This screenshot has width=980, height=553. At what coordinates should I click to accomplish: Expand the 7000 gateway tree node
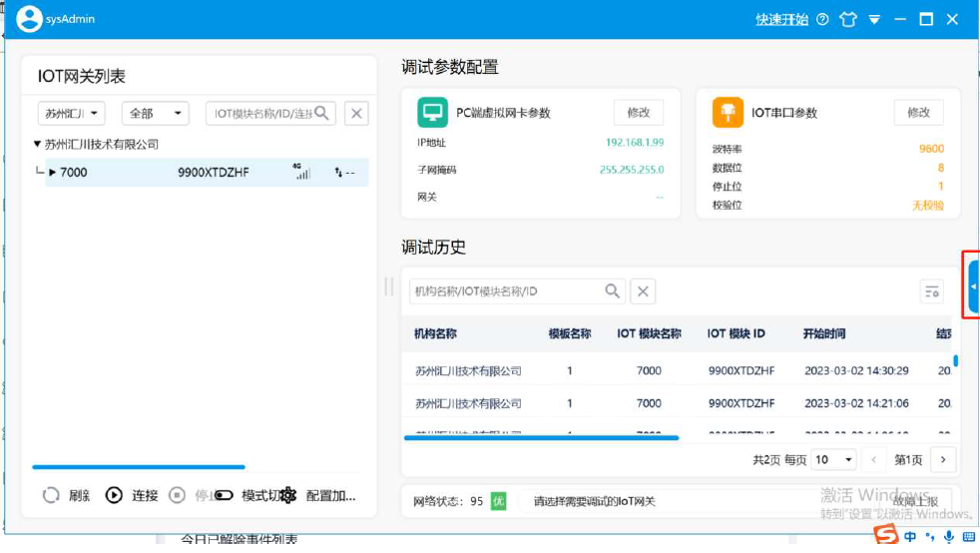point(53,173)
